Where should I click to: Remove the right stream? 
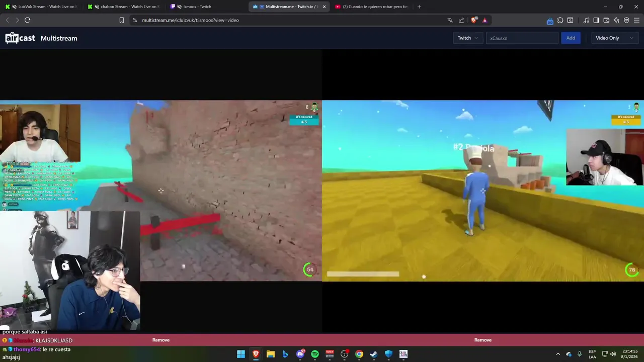(x=483, y=340)
